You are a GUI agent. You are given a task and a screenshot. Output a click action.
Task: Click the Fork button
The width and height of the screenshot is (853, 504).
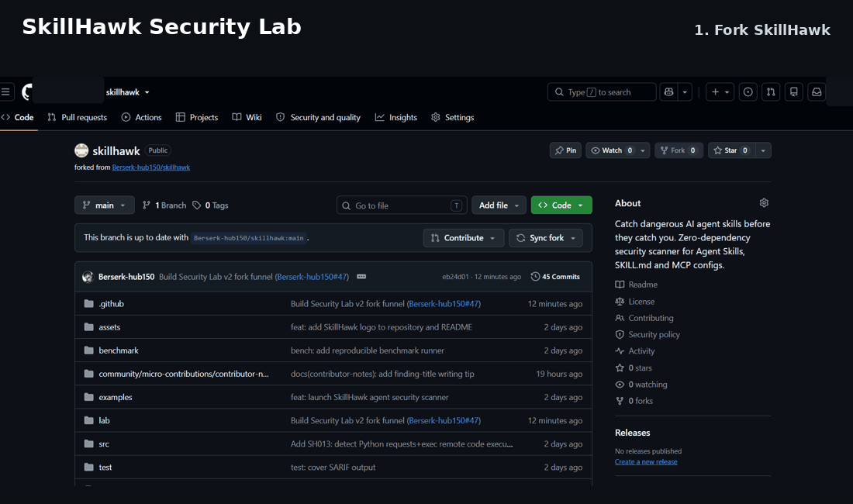(x=679, y=150)
